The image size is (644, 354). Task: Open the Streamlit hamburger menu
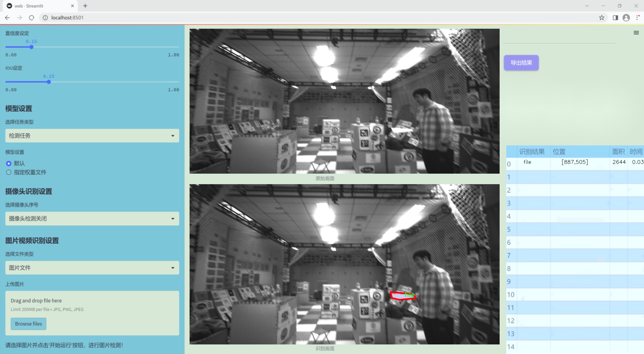(x=636, y=33)
